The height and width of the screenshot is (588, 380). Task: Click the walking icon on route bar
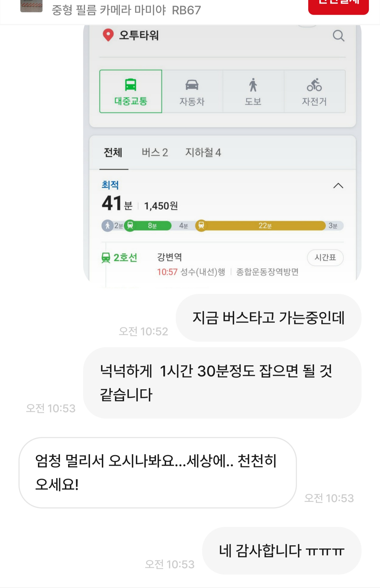coord(107,226)
